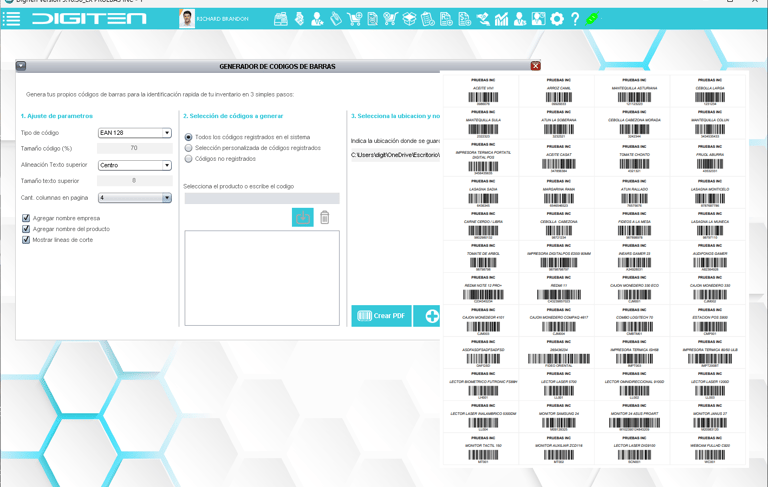Open the open-box inventory icon
Screen dimensions: 768x487
coord(409,19)
